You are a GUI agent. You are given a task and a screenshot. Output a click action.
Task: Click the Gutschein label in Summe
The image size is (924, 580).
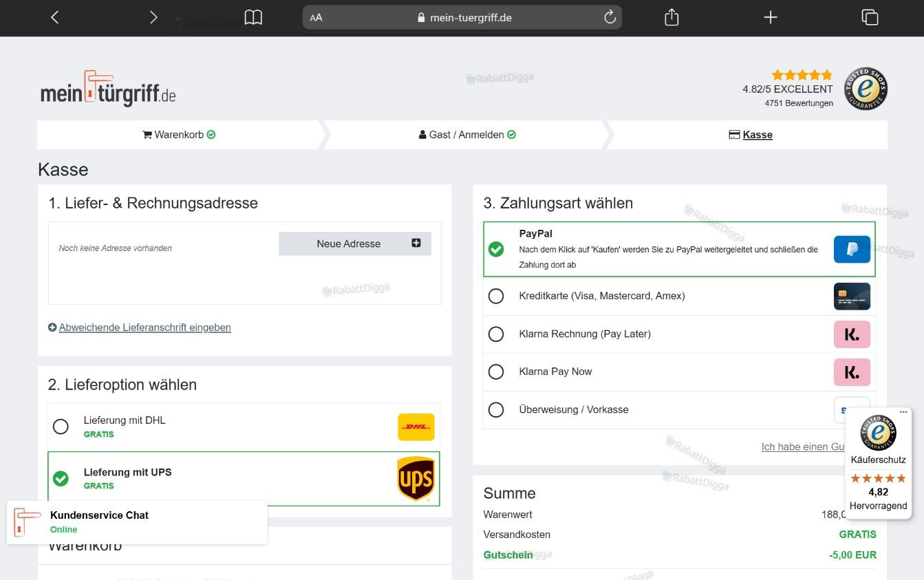(x=508, y=555)
